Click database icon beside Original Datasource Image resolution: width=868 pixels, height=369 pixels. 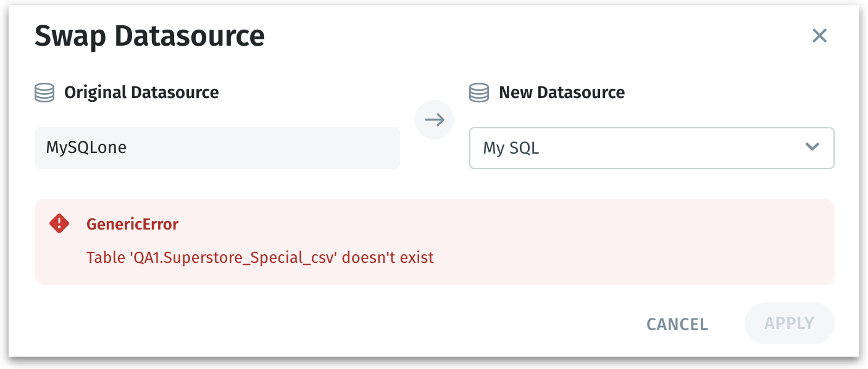click(x=44, y=93)
